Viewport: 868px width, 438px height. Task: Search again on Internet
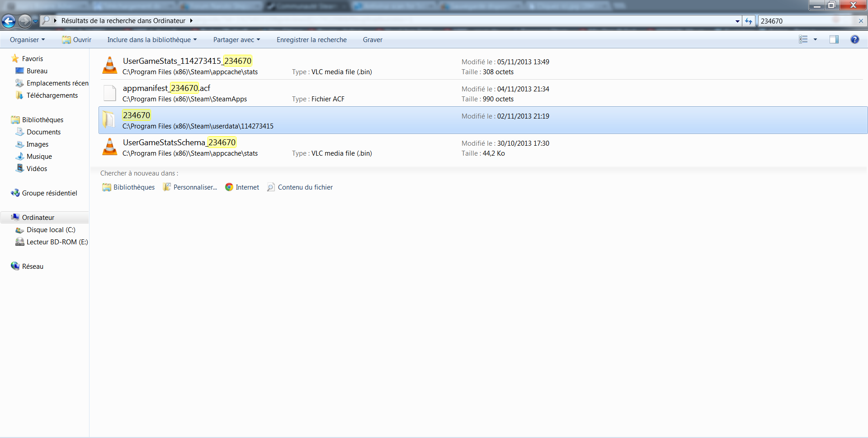point(242,187)
